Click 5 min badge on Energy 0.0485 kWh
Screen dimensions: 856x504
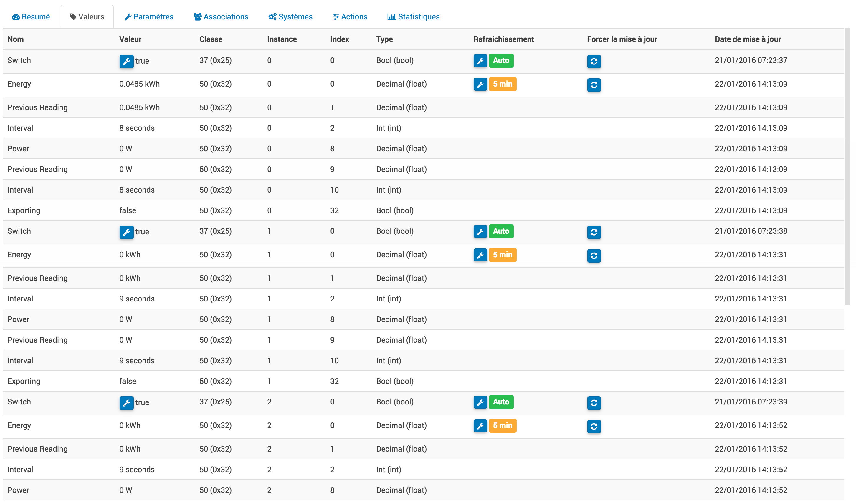[503, 84]
